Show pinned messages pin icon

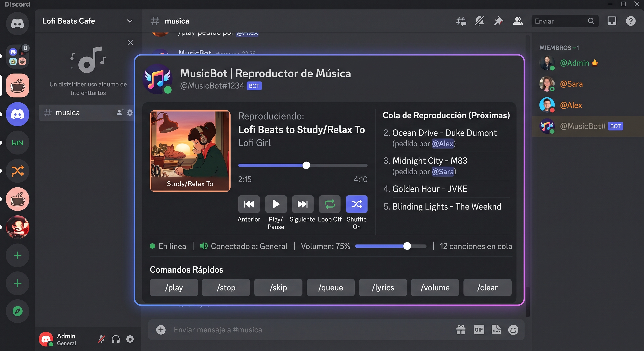click(x=499, y=21)
